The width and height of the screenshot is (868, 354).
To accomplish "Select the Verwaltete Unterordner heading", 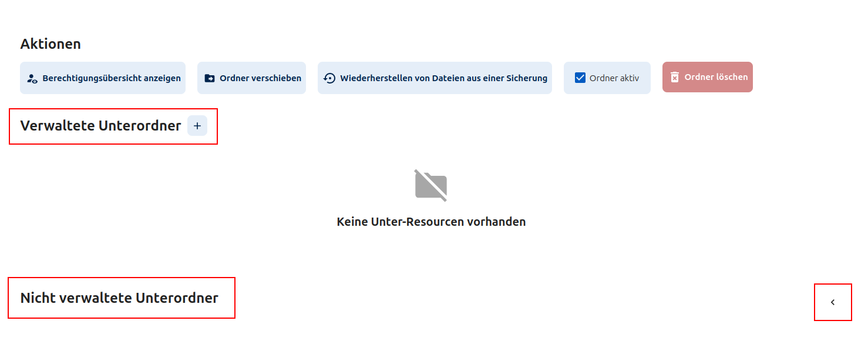I will [x=100, y=125].
